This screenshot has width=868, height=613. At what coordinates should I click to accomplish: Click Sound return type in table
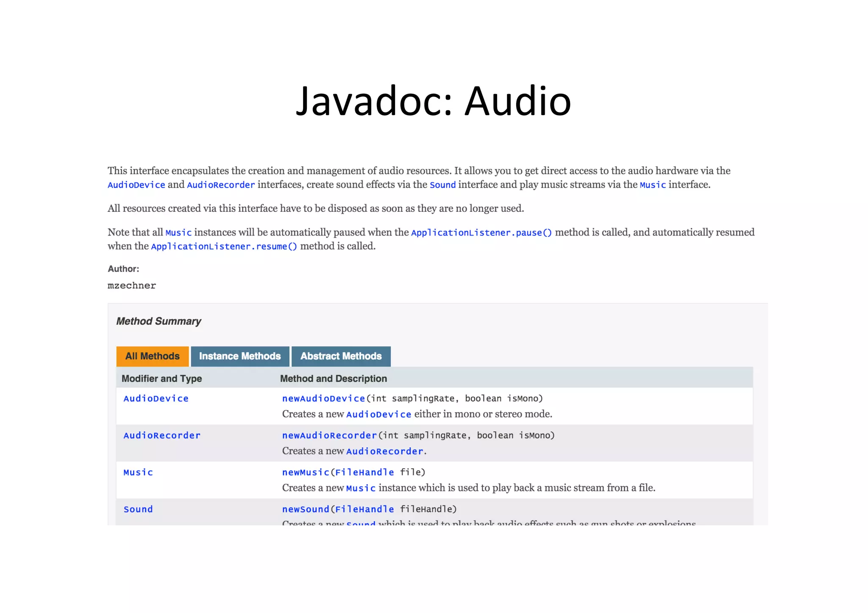pyautogui.click(x=138, y=509)
